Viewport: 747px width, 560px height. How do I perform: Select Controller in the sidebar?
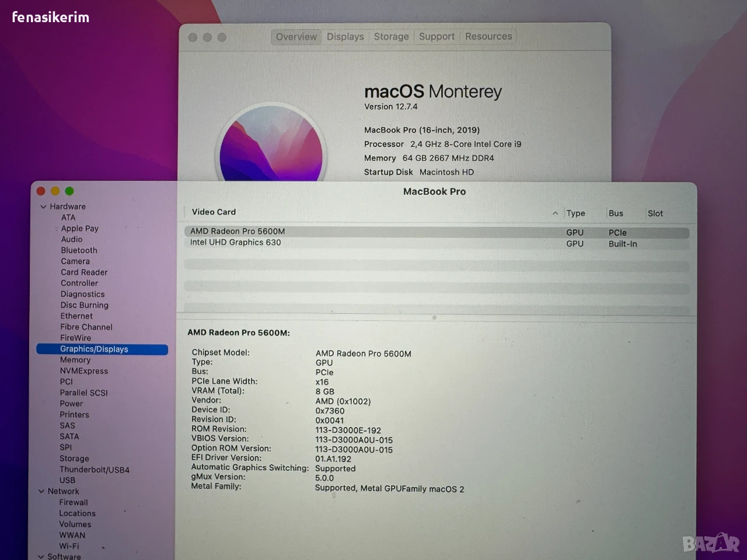click(79, 283)
